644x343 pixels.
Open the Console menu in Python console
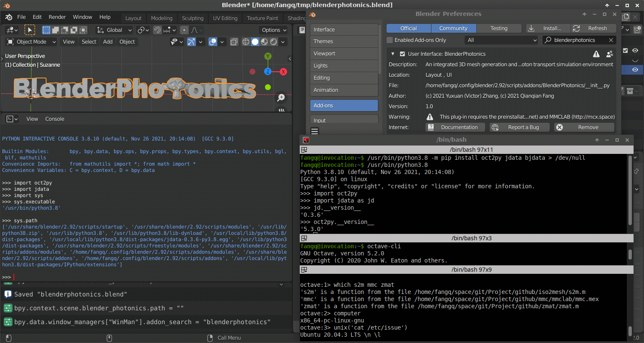click(x=55, y=119)
